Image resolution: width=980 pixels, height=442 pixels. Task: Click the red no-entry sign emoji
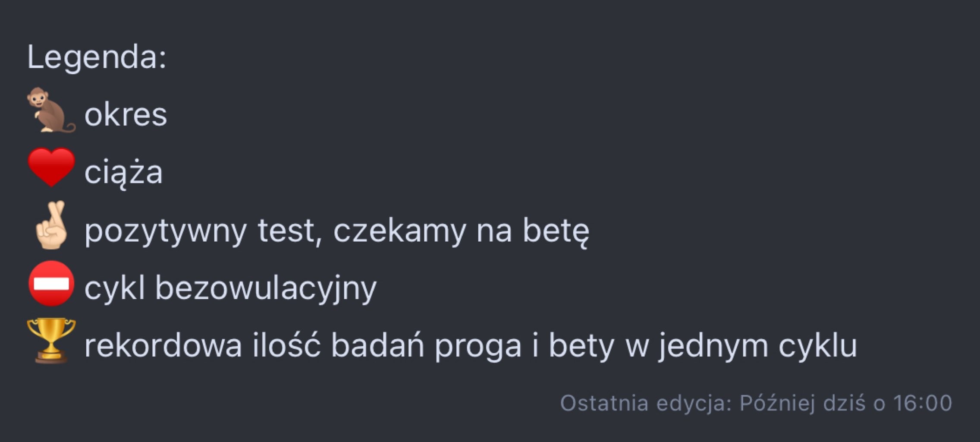(51, 284)
